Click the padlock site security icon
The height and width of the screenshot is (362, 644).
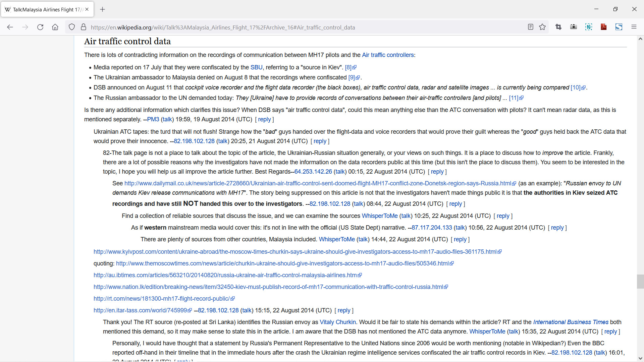coord(84,27)
